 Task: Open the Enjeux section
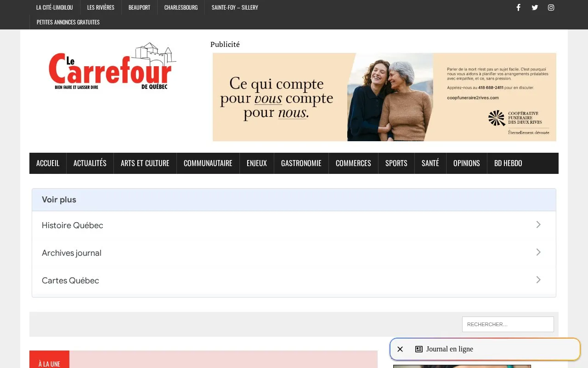257,163
